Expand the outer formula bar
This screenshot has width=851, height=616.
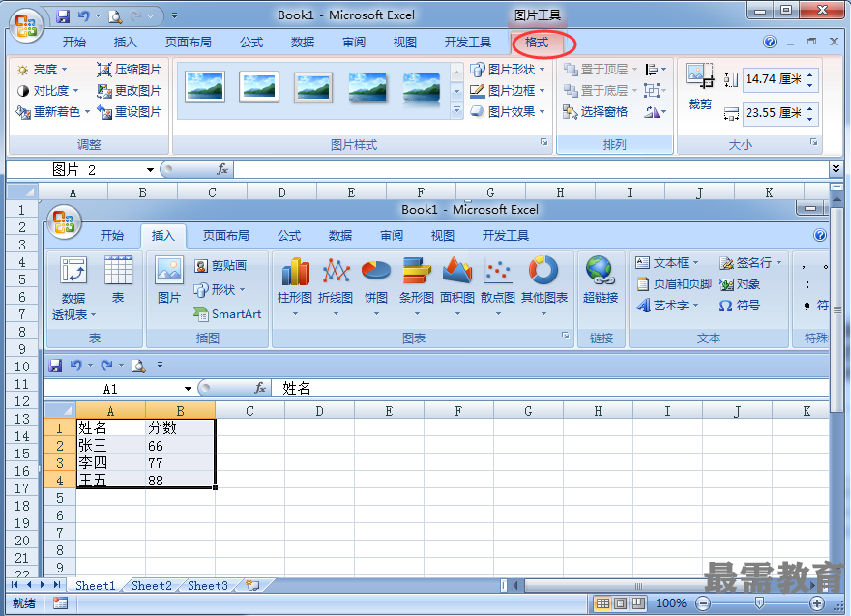pyautogui.click(x=836, y=169)
